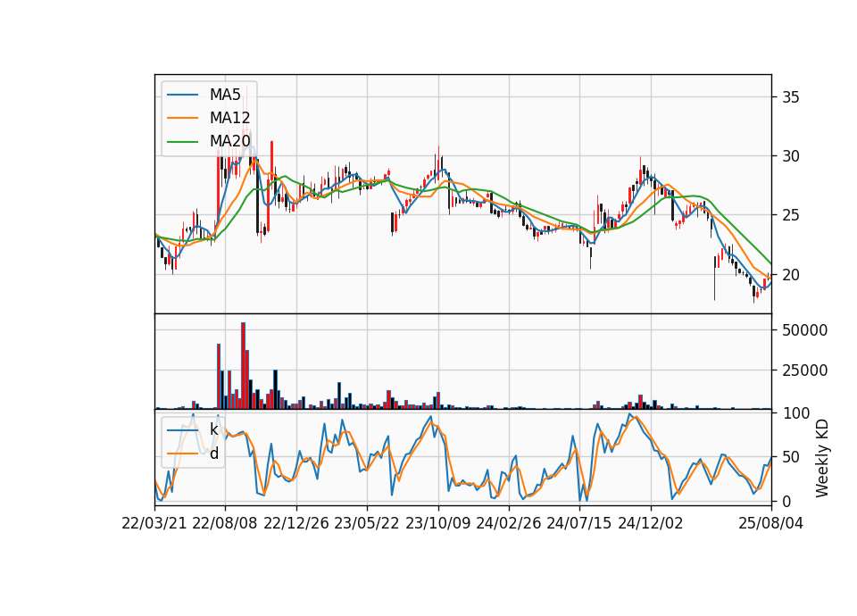The width and height of the screenshot is (857, 616).
Task: Click the 25/08/04 date tick label
Action: tap(771, 523)
